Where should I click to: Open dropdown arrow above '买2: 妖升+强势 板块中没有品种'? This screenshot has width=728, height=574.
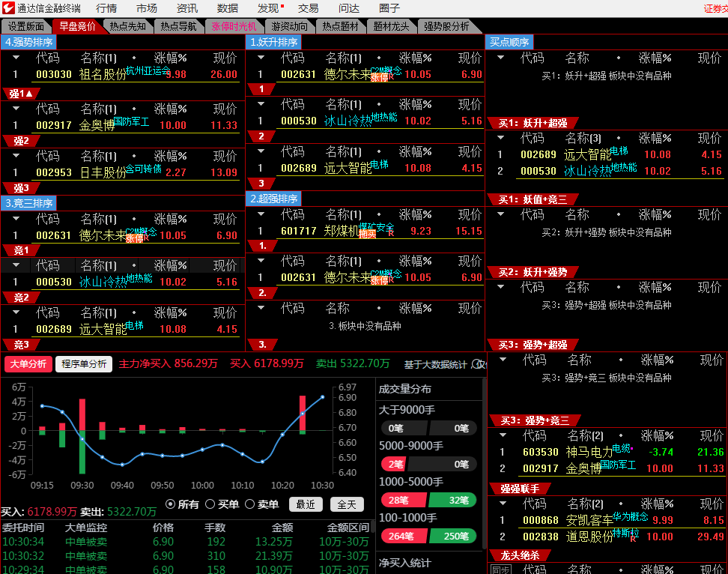[x=500, y=214]
